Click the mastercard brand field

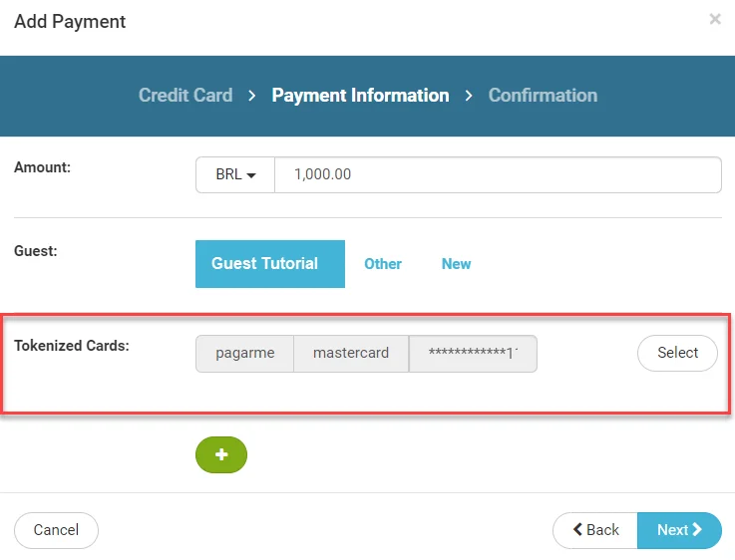(351, 354)
